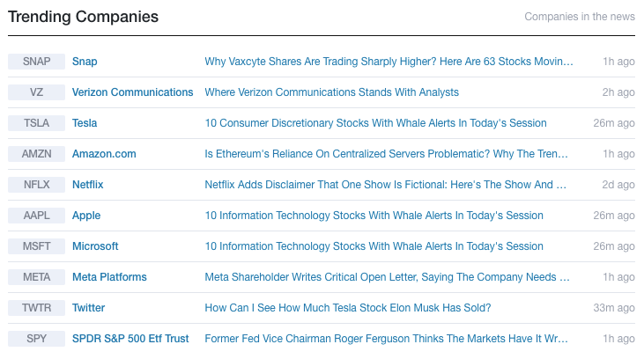Click the '1h ago' timestamp on Snap row
The height and width of the screenshot is (359, 644).
tap(619, 62)
